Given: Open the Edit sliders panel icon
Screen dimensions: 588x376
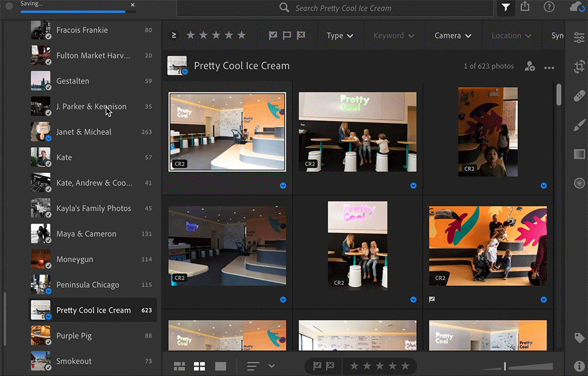Looking at the screenshot, I should tap(579, 38).
